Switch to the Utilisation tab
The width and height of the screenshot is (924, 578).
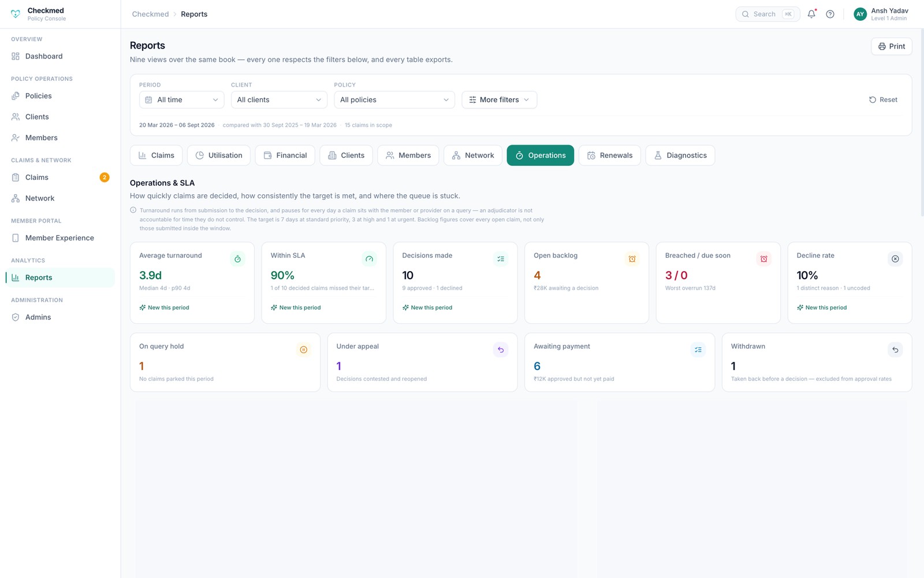[219, 155]
